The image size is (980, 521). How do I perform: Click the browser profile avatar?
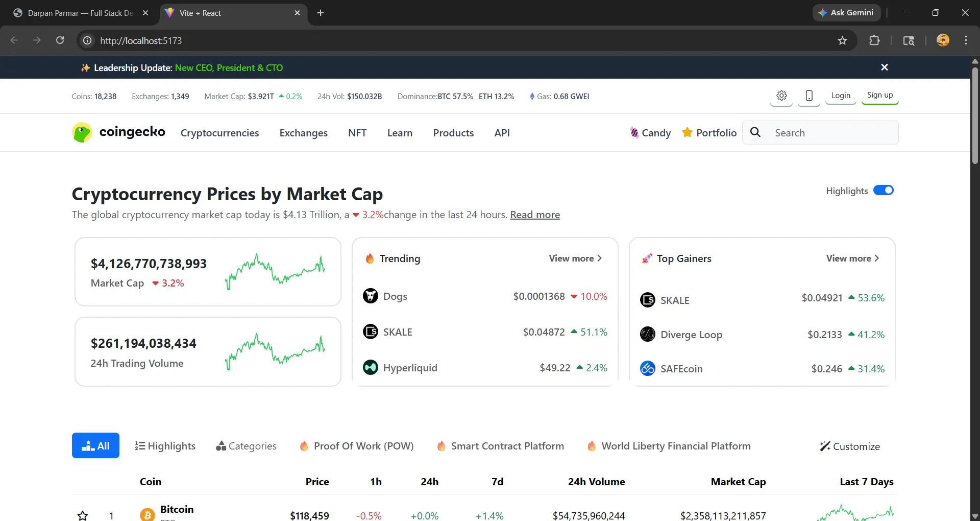point(943,40)
